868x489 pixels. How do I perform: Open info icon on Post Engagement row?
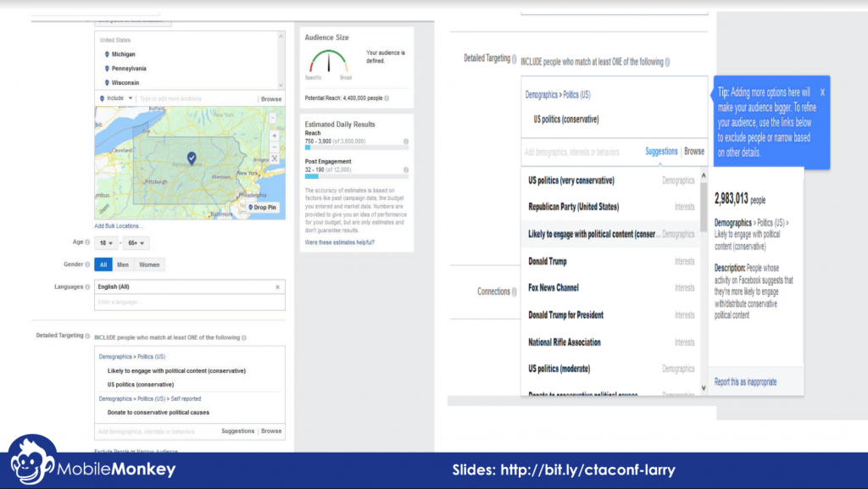click(406, 169)
